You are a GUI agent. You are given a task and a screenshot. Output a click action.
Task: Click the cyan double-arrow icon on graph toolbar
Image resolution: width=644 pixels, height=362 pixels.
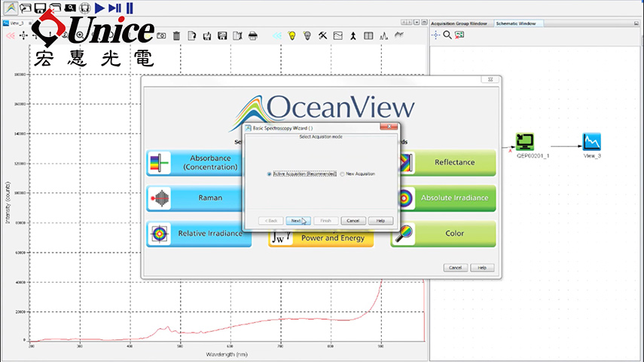click(277, 35)
